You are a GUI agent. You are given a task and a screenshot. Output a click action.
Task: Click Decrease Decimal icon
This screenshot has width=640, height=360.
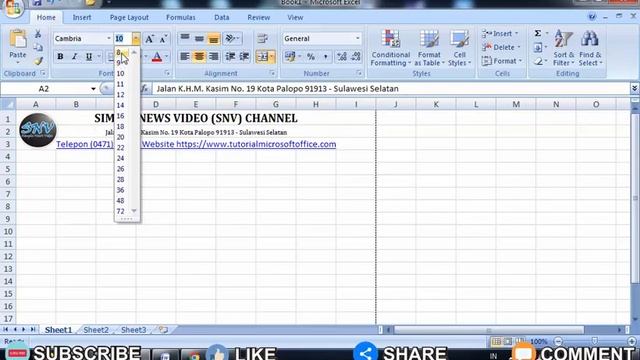pyautogui.click(x=356, y=57)
